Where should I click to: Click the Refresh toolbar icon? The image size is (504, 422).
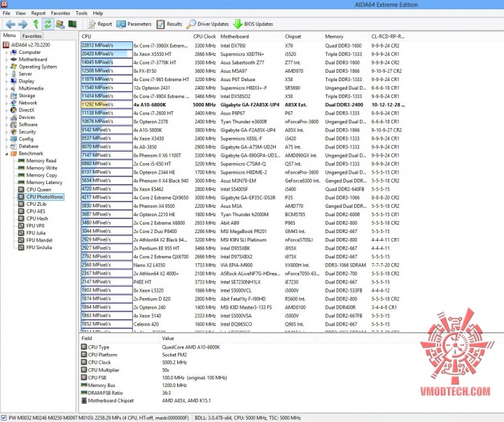[48, 24]
